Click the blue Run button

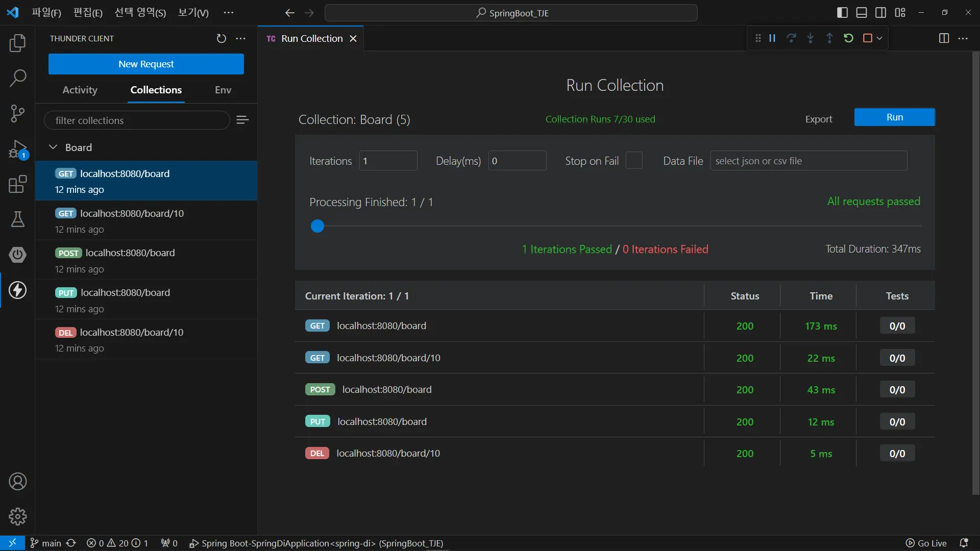(894, 117)
